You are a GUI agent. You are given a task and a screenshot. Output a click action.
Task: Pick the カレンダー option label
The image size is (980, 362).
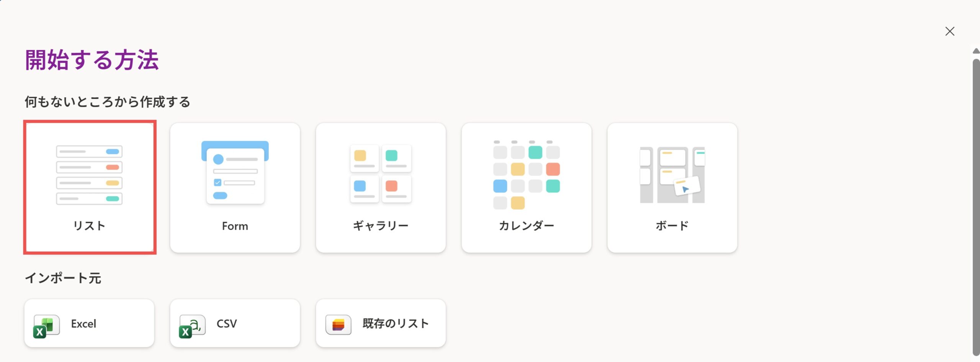[526, 226]
